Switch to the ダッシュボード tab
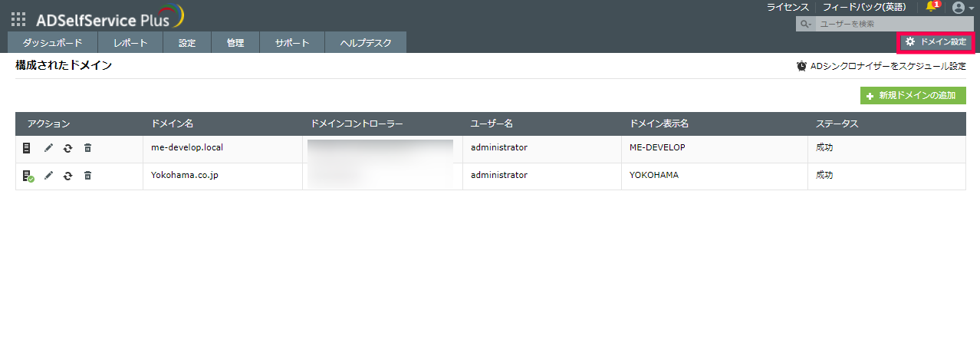This screenshot has height=356, width=980. 53,42
